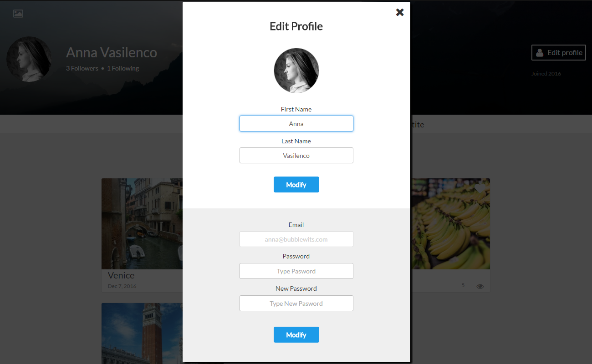Image resolution: width=592 pixels, height=364 pixels.
Task: Click the eye views icon
Action: pos(480,287)
